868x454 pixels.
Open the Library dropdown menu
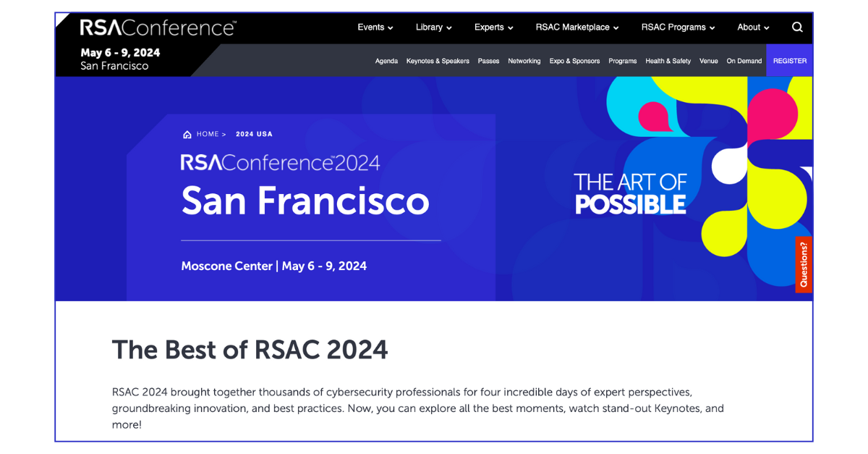[433, 27]
